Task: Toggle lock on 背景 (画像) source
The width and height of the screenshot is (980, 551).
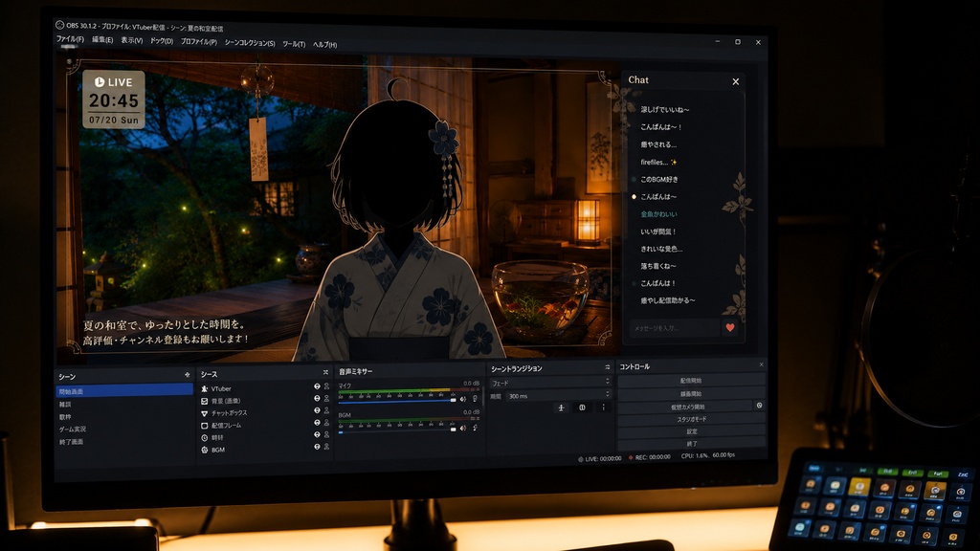Action: (326, 399)
